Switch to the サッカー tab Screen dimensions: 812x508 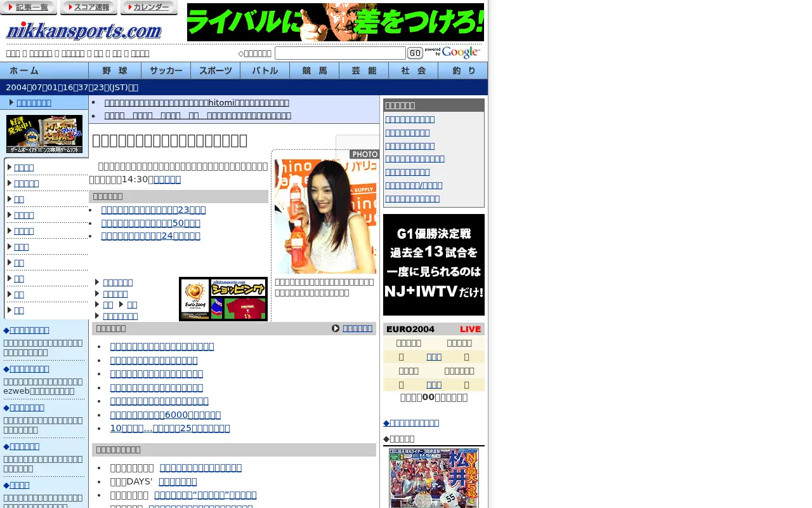[x=166, y=70]
